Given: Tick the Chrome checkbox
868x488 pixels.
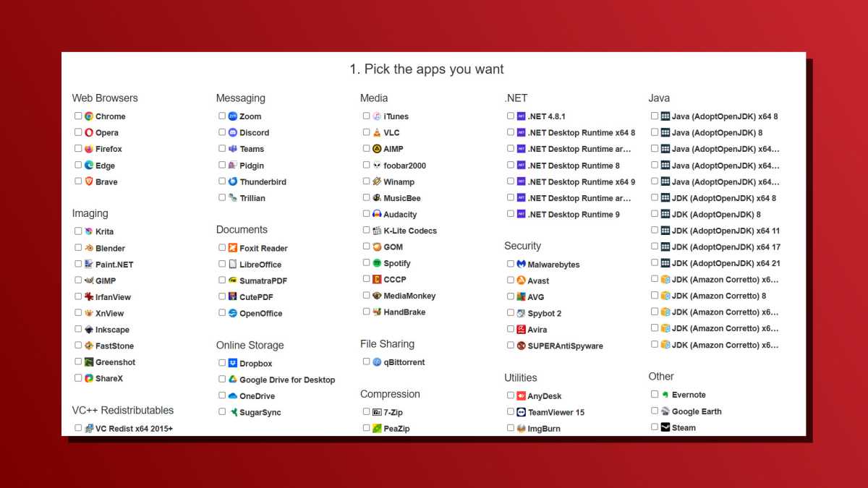Looking at the screenshot, I should point(78,116).
